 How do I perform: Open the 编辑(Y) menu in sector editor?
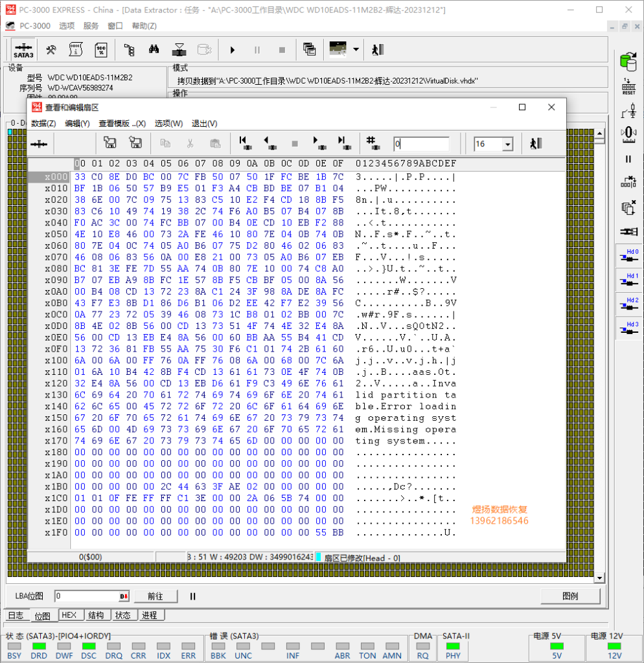tap(77, 124)
